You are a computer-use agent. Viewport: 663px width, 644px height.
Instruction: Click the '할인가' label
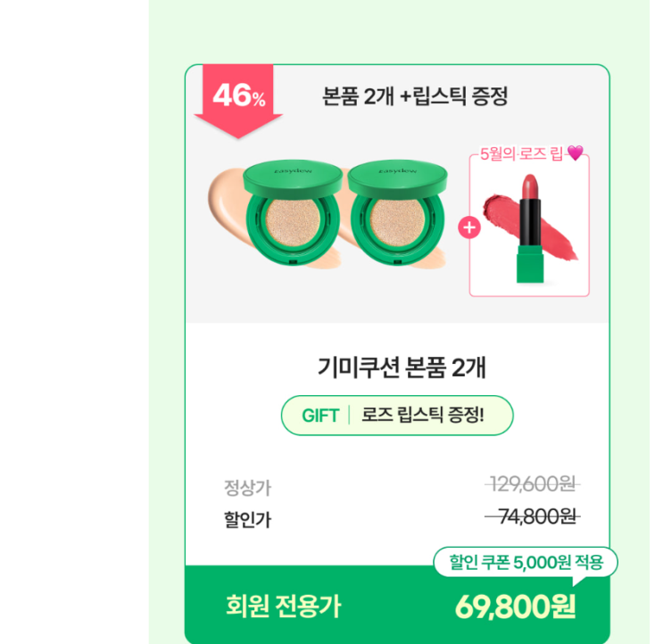coord(247,520)
